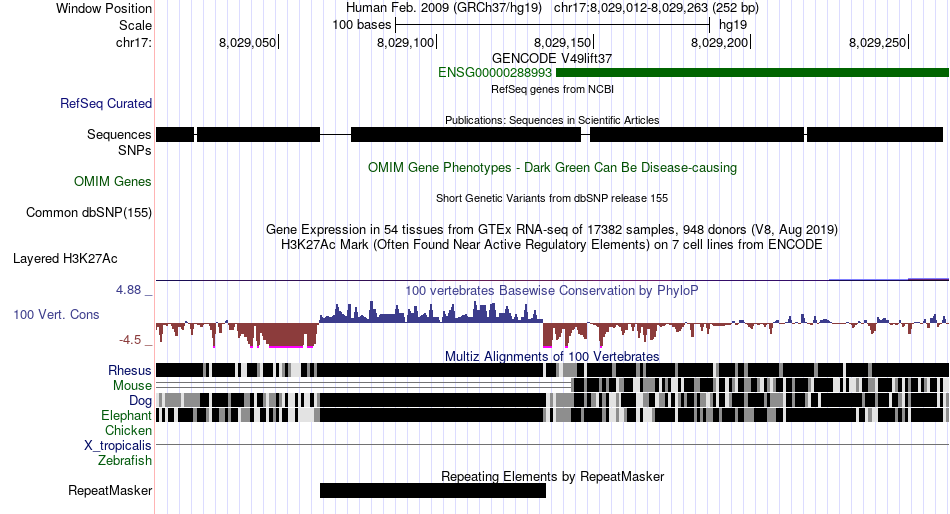
Task: Click the GTEx Gene Expression track title
Action: [552, 230]
